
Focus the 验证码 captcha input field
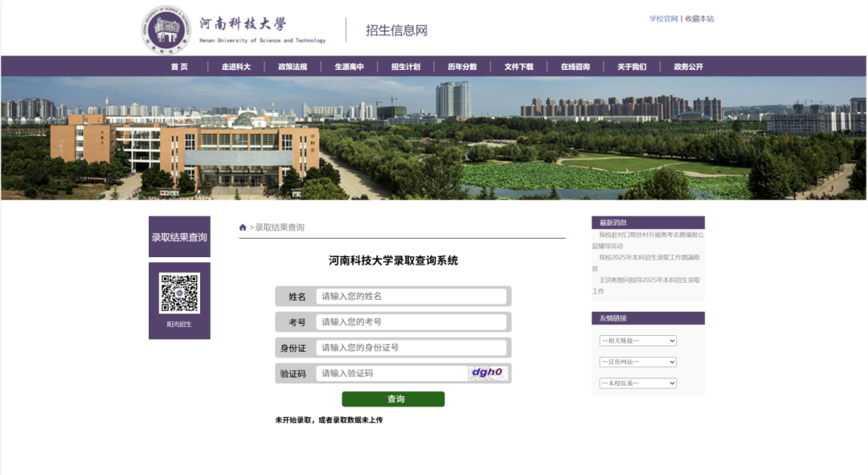tap(392, 373)
